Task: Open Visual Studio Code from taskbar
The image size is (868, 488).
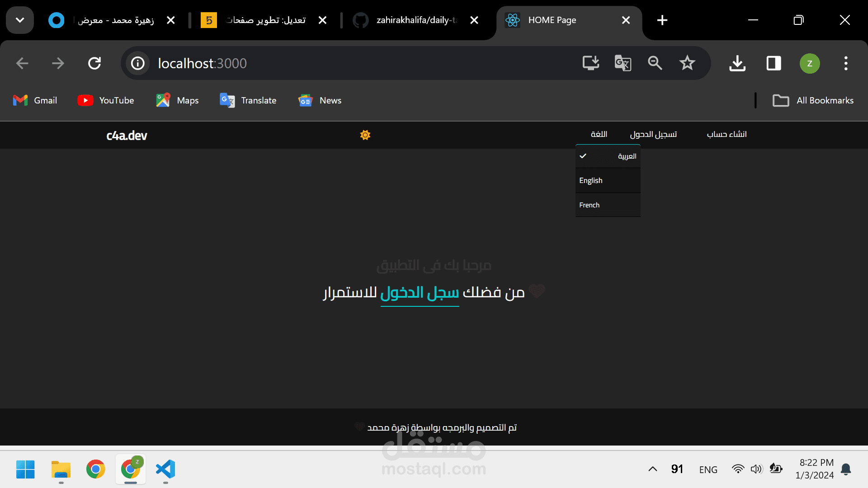Action: pos(165,469)
